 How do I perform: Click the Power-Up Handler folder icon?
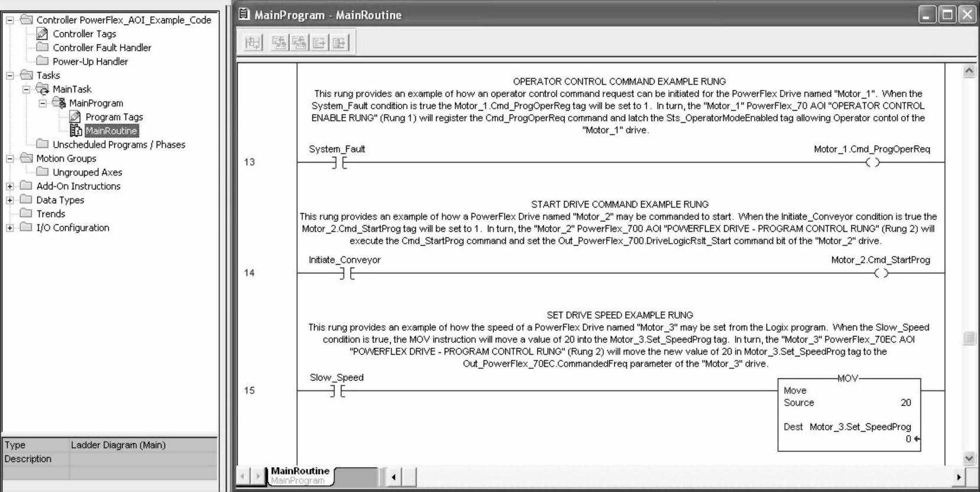(x=42, y=60)
